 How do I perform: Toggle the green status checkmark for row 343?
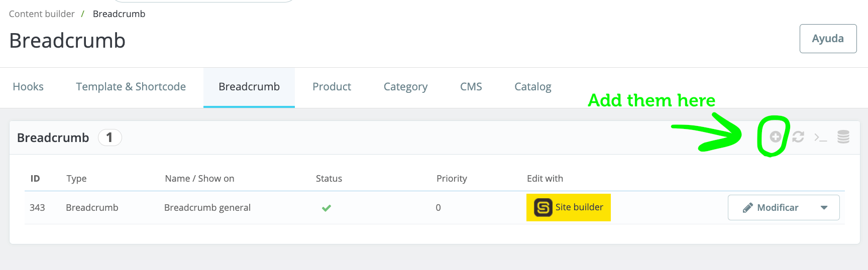pos(327,208)
